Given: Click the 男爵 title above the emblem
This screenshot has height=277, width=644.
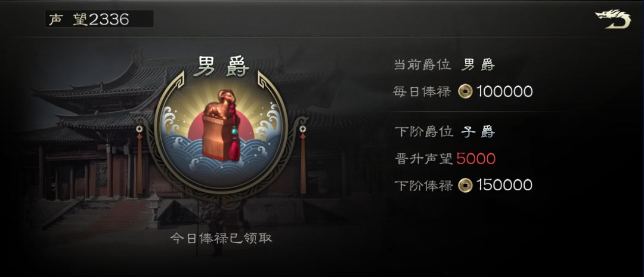Looking at the screenshot, I should (x=221, y=67).
